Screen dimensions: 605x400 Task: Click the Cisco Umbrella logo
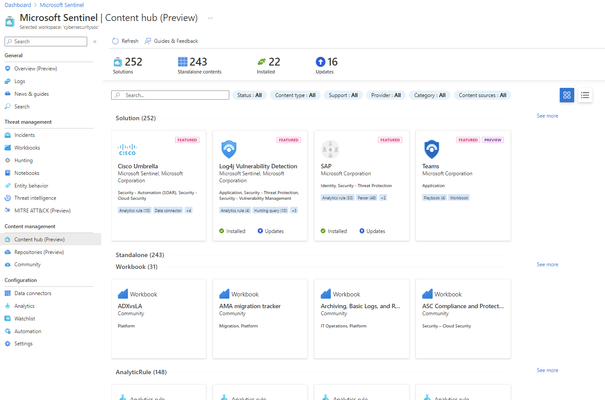click(x=127, y=149)
